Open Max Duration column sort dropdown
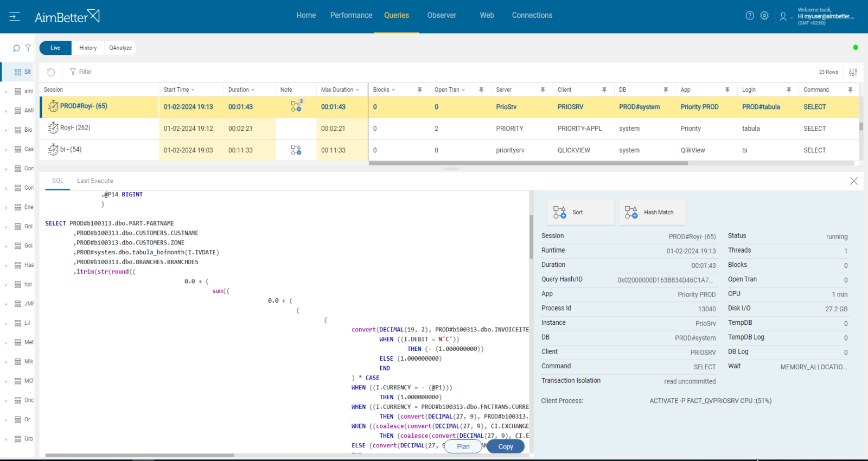This screenshot has height=461, width=868. point(357,90)
